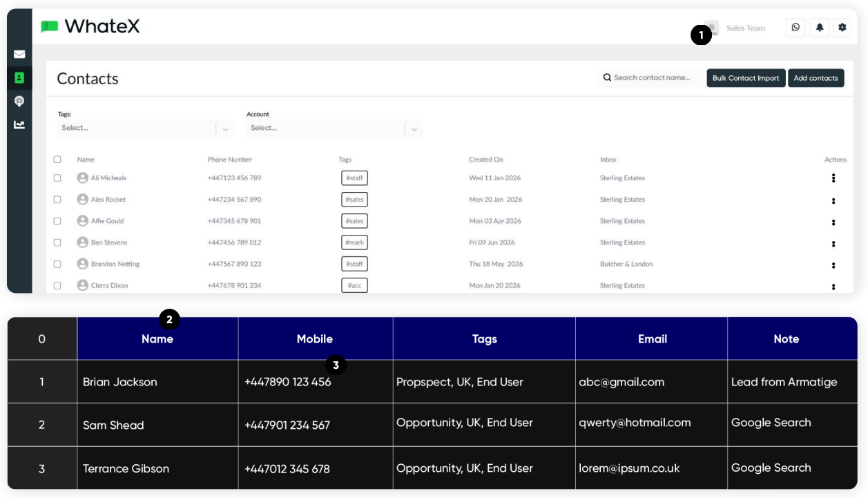Image resolution: width=868 pixels, height=498 pixels.
Task: Click the Add contacts button
Action: pos(816,78)
